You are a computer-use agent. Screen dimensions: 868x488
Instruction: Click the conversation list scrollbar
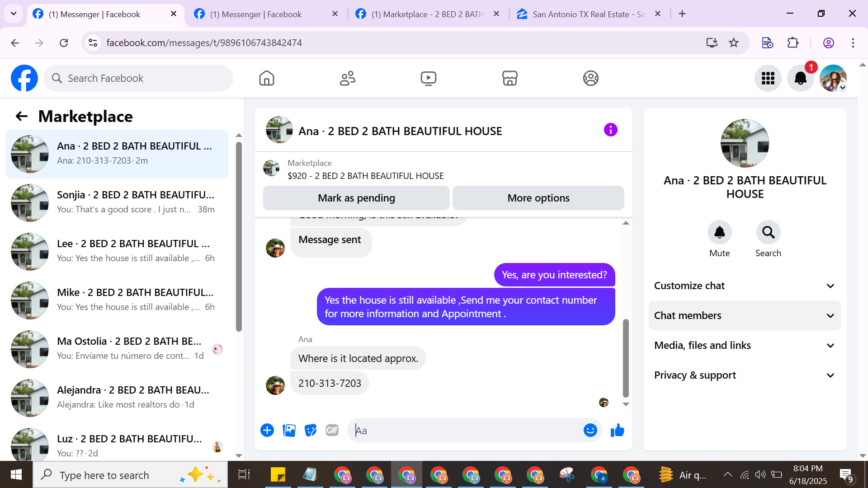coord(239,237)
